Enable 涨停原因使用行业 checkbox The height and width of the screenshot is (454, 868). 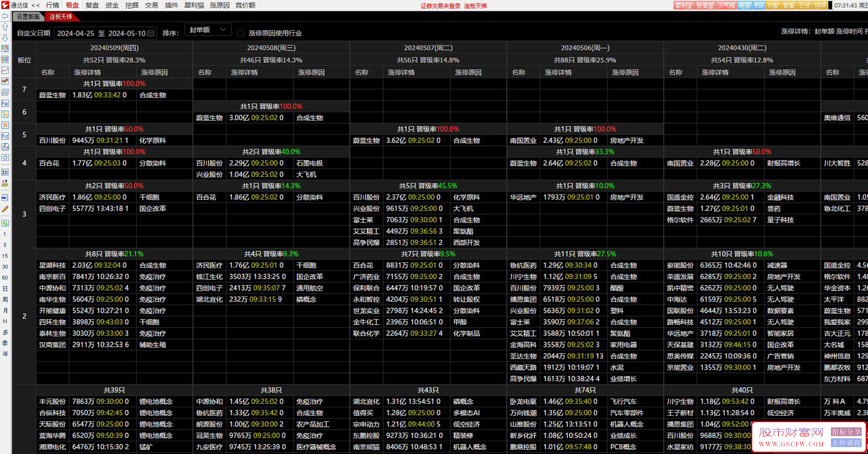(241, 33)
